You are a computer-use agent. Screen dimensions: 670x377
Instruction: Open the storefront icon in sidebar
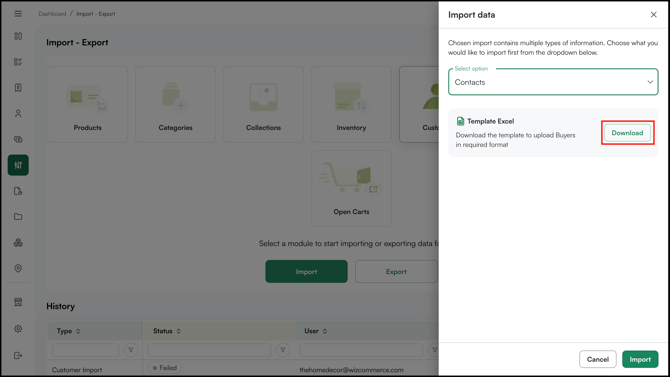coord(18,302)
